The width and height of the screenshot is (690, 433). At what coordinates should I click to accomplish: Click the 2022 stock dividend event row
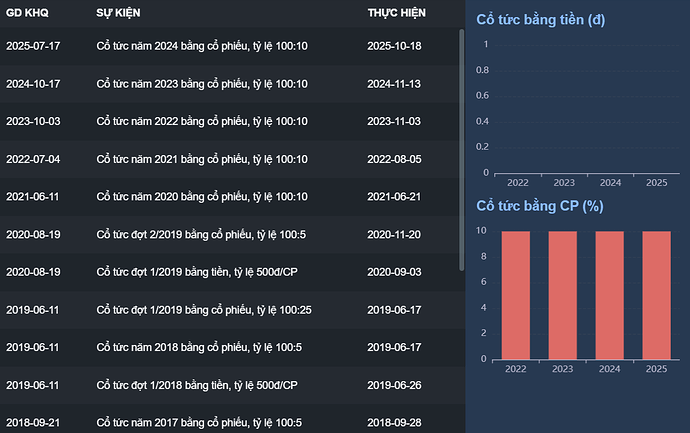point(201,121)
